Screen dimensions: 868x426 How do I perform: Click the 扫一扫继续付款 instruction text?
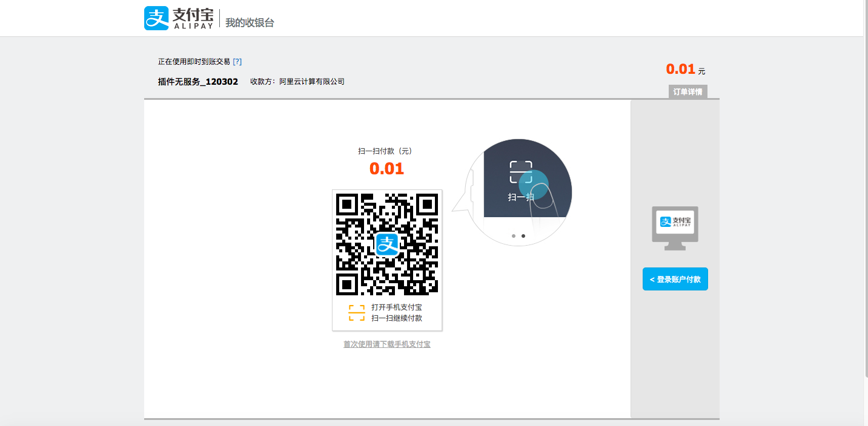click(x=397, y=318)
